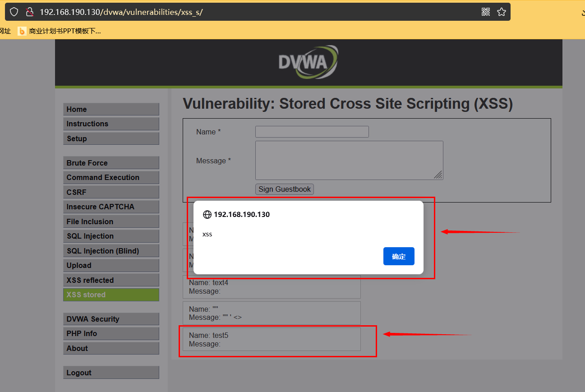This screenshot has height=392, width=585.
Task: Select SQL Injection (Blind) menu item
Action: pos(111,251)
